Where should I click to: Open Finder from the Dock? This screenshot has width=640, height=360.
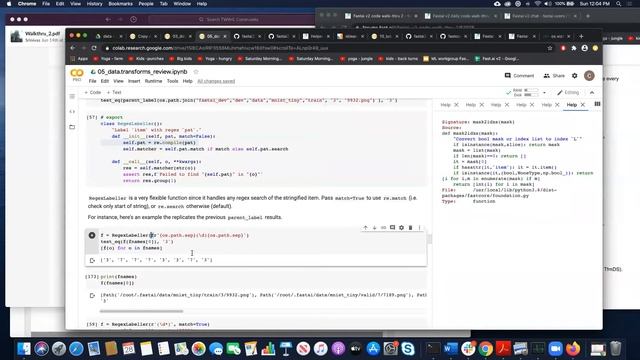point(24,349)
